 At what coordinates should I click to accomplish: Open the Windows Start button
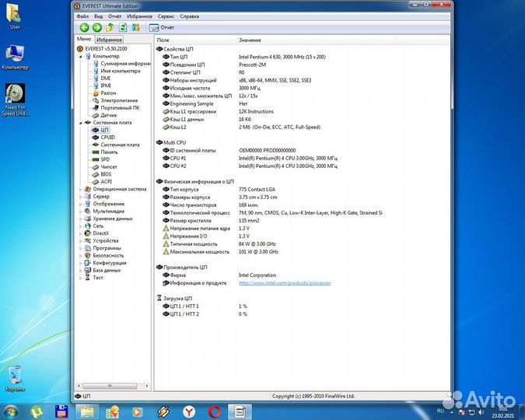tap(10, 411)
